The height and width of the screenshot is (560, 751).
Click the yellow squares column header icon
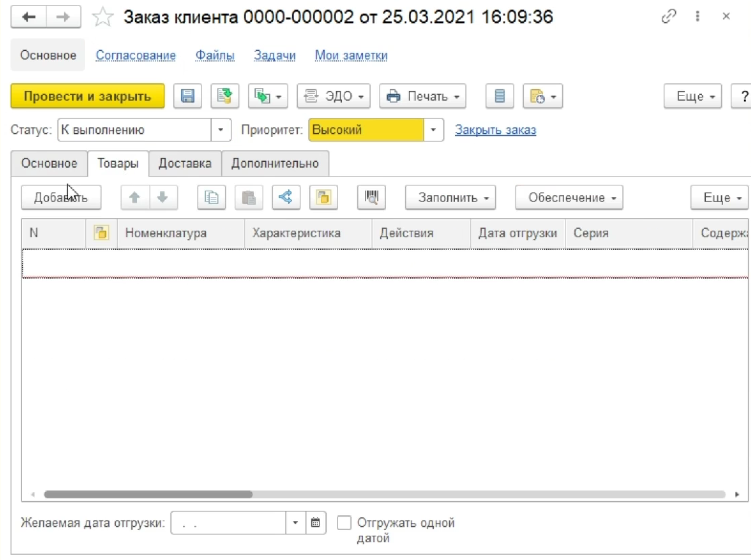101,233
